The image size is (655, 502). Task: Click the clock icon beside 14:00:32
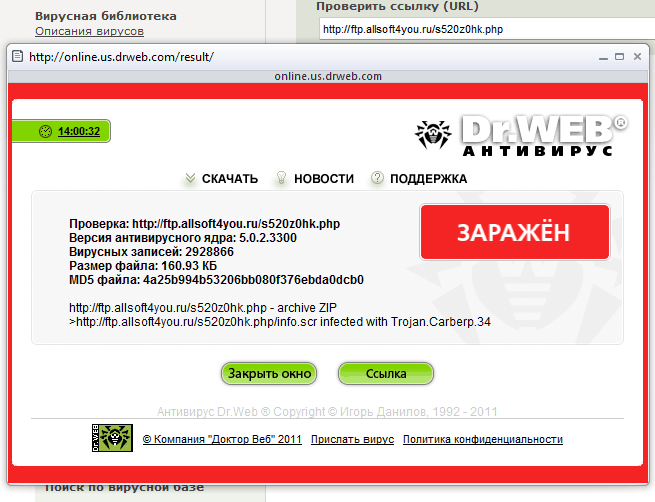click(45, 131)
